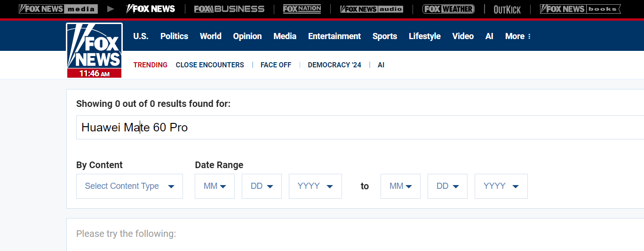Screen dimensions: 644x251
Task: Open the Fox News logo home link
Action: click(94, 50)
